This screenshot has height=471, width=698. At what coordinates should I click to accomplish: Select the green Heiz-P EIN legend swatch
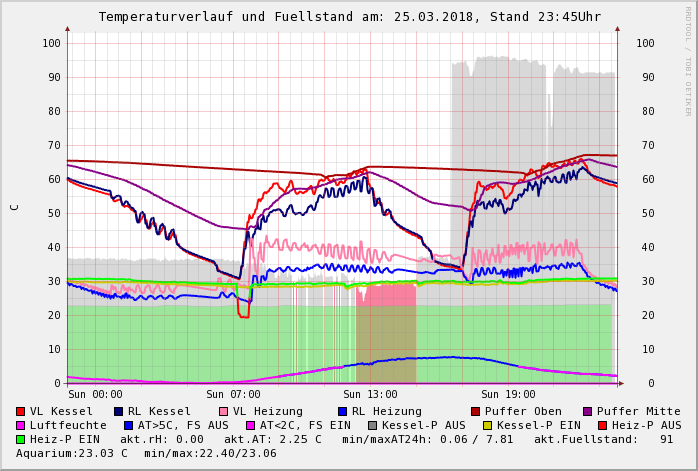21,439
